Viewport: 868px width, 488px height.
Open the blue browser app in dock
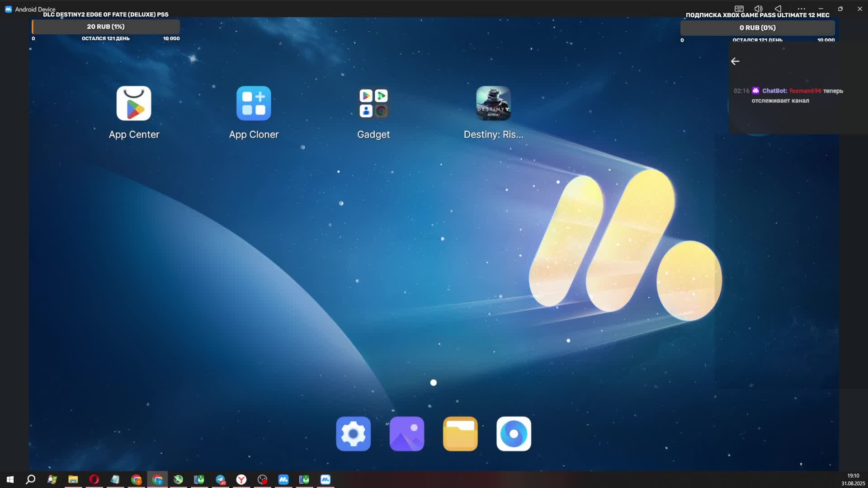pos(514,434)
